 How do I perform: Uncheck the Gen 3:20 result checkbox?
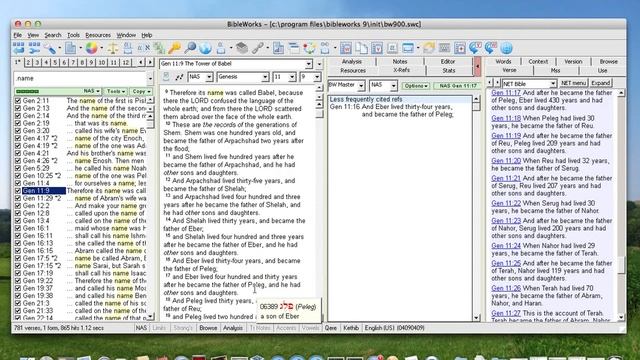[18, 131]
